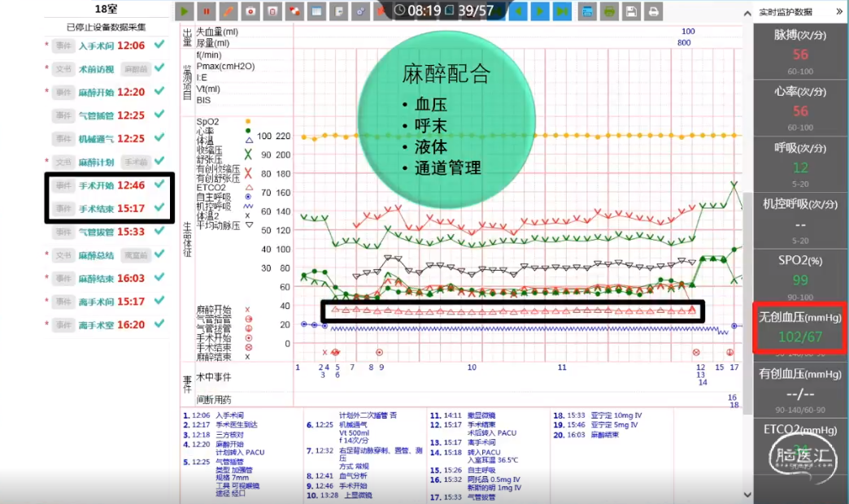Click event note 15:33 亚宁定 10mg IV
The width and height of the screenshot is (849, 504).
(598, 415)
